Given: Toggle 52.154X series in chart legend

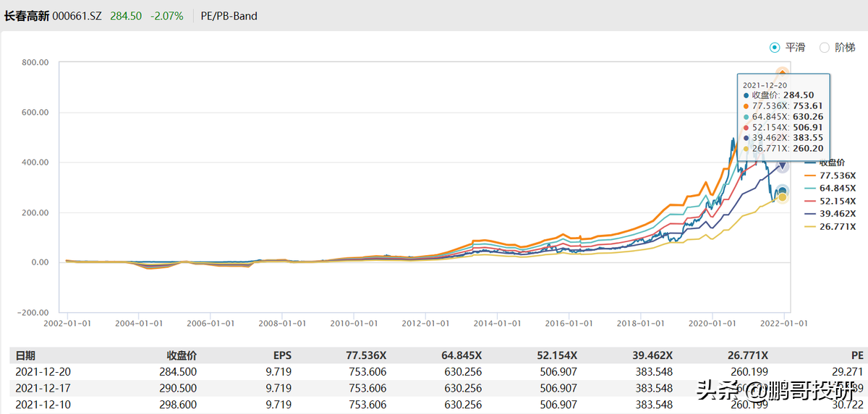Looking at the screenshot, I should [829, 201].
